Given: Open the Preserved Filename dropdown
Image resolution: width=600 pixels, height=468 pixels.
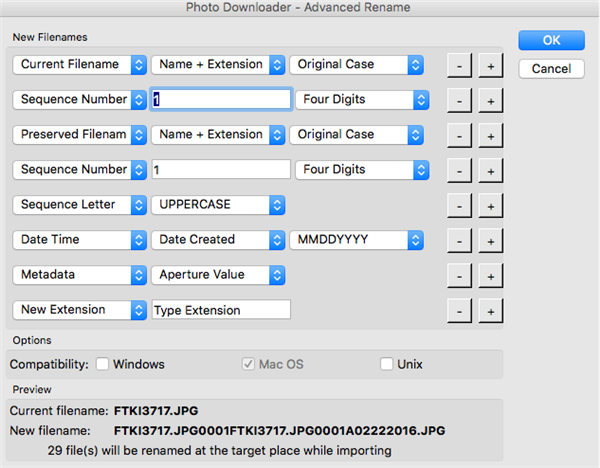Looking at the screenshot, I should [80, 135].
